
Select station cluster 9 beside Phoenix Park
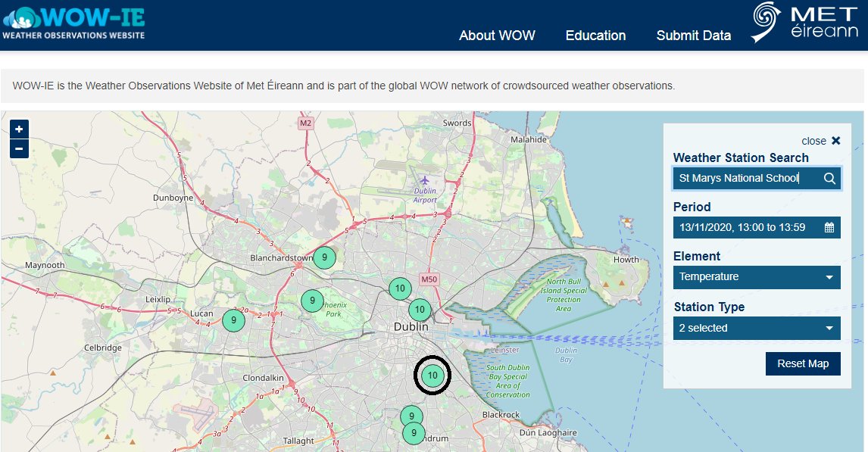click(x=312, y=301)
